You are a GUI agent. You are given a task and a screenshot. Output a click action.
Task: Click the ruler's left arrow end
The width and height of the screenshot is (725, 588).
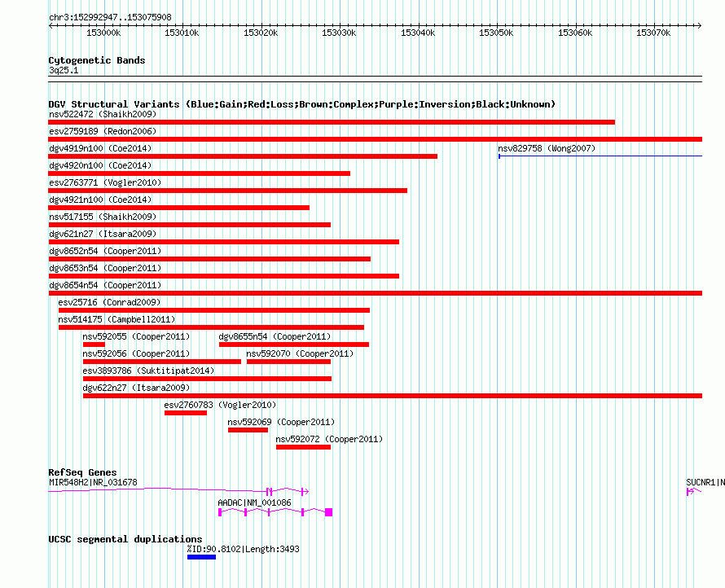[51, 25]
